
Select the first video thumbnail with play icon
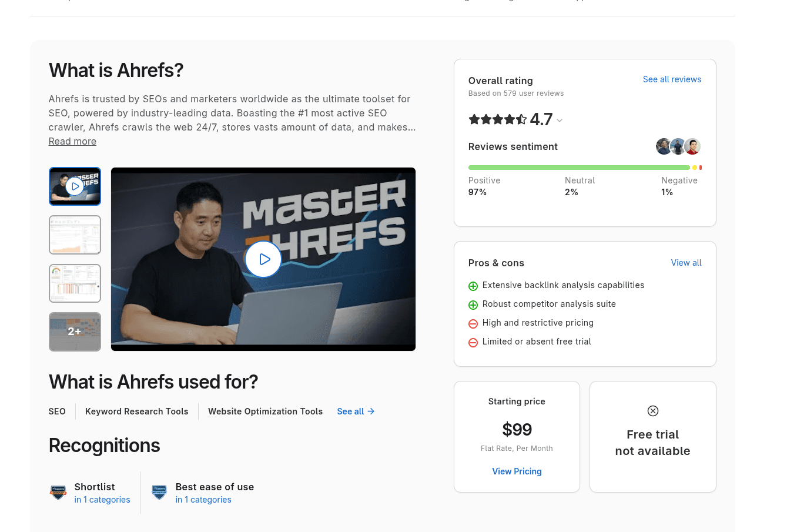(x=75, y=186)
